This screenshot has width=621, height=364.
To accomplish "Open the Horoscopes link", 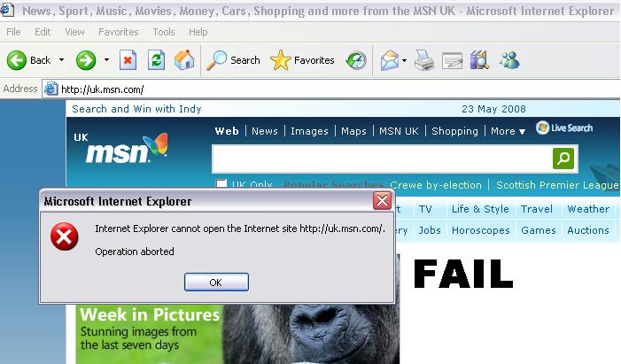I will tap(481, 230).
